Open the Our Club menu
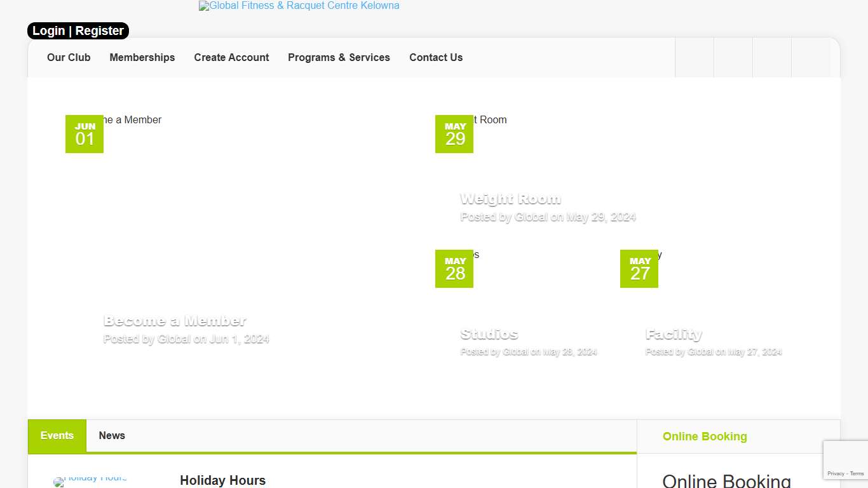Screen dimensions: 868x488 69,57
